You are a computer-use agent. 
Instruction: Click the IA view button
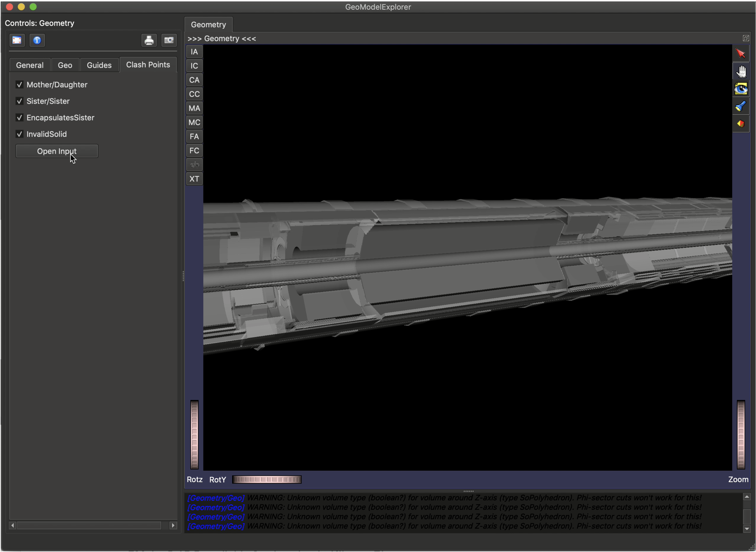[194, 52]
